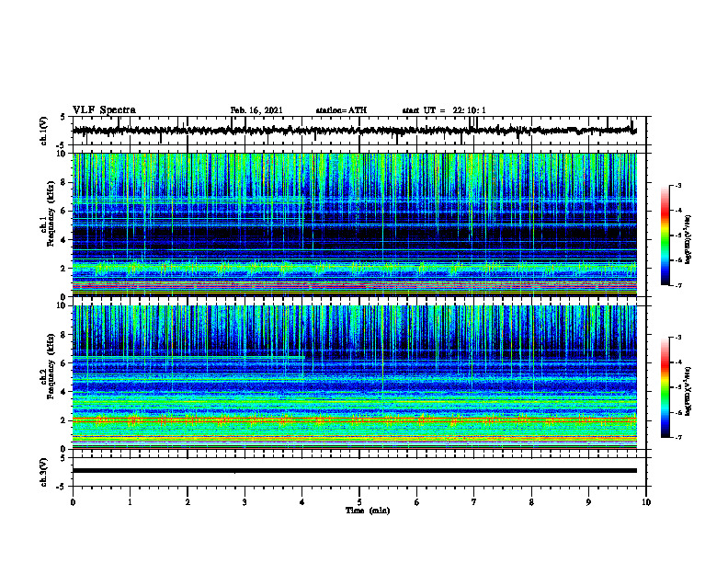
Task: Click the "10" kHz tick on ch.2 frequency axis
Action: (63, 305)
